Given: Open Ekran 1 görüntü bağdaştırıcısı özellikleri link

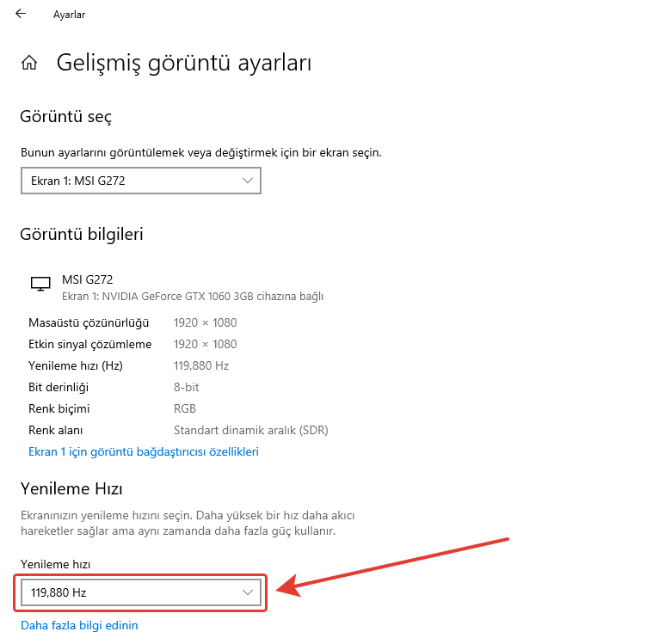Looking at the screenshot, I should (144, 451).
